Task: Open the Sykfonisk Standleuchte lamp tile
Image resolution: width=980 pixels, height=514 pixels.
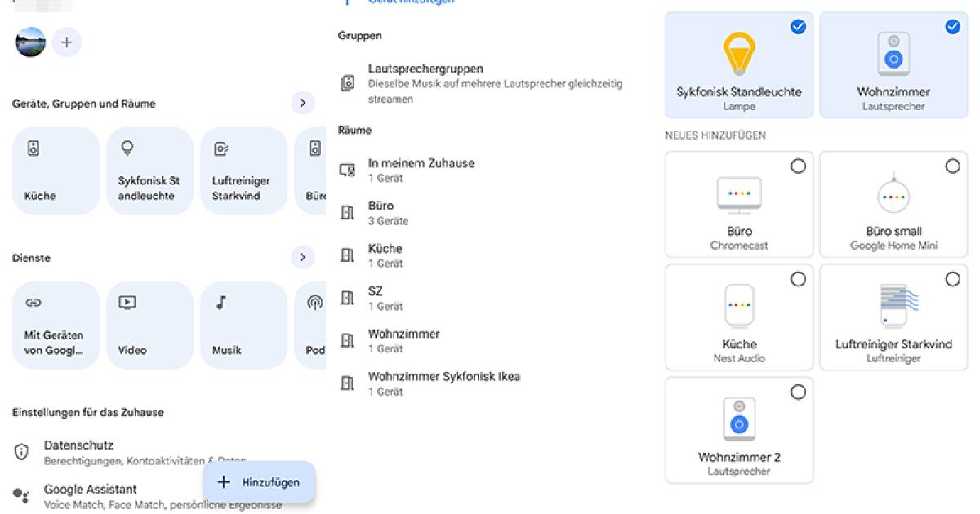Action: point(149,171)
